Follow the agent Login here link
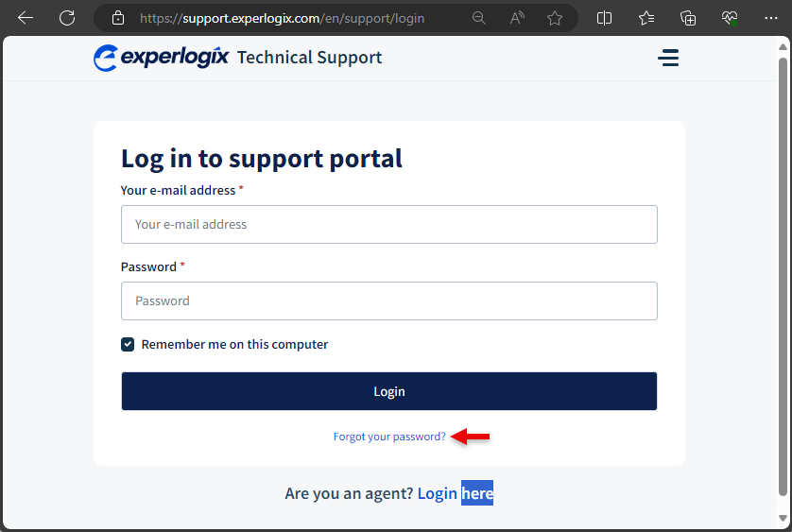This screenshot has width=792, height=532. point(456,493)
